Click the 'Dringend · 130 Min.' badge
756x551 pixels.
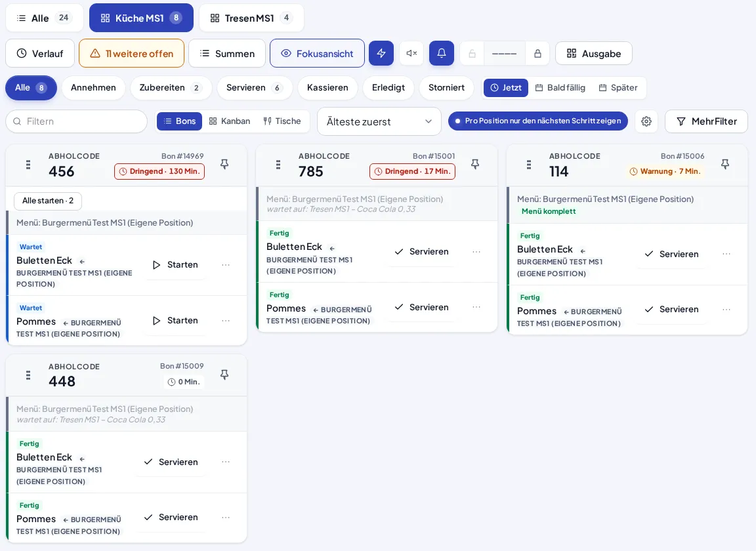pos(159,171)
